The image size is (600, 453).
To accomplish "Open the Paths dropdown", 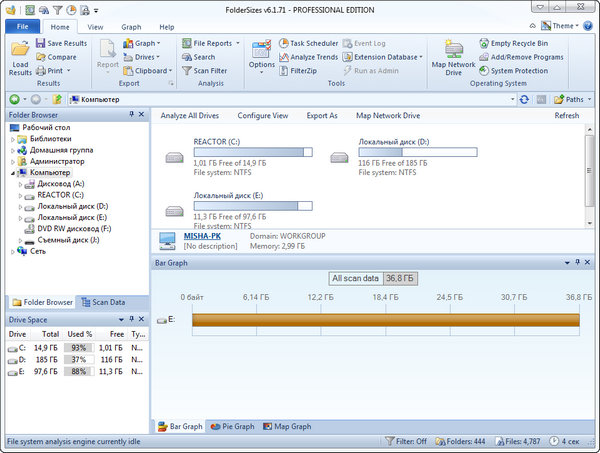I will click(573, 100).
